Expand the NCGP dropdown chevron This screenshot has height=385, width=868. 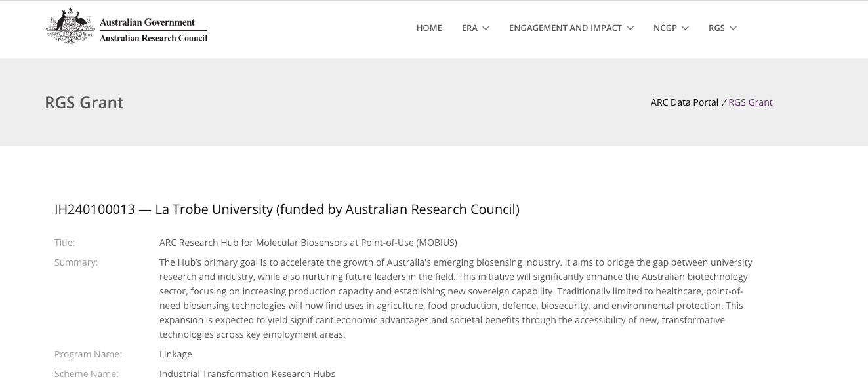(x=686, y=28)
